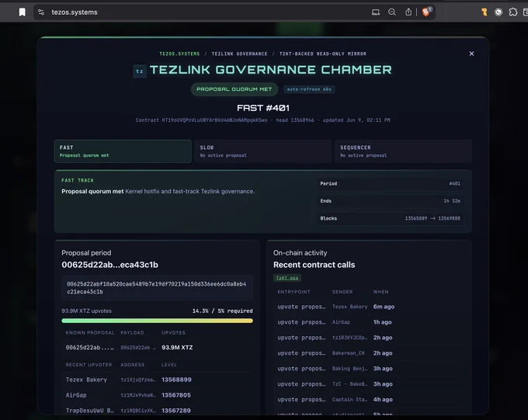Screen dimensions: 528x420
Task: Click the contract call from 6m ago
Action: (370, 307)
